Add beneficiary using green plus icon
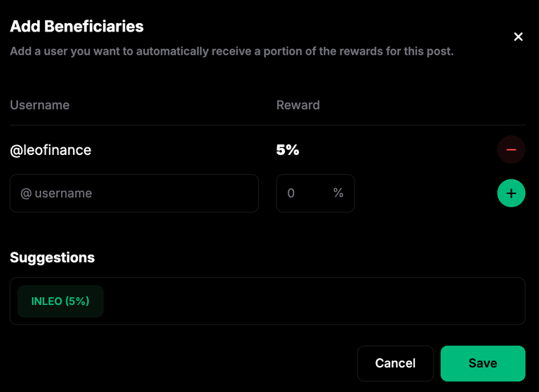Image resolution: width=539 pixels, height=392 pixels. 511,193
